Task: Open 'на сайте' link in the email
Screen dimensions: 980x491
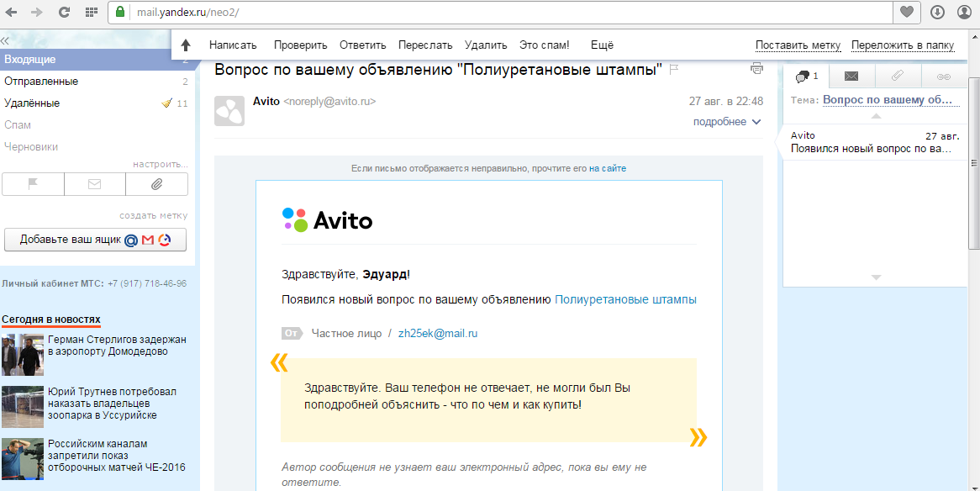Action: pyautogui.click(x=608, y=168)
